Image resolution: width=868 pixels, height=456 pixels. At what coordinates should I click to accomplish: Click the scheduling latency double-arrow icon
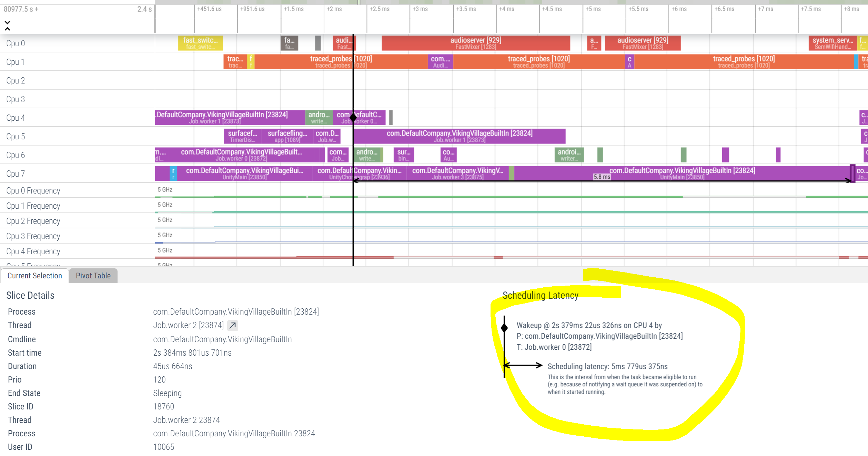[x=523, y=365]
